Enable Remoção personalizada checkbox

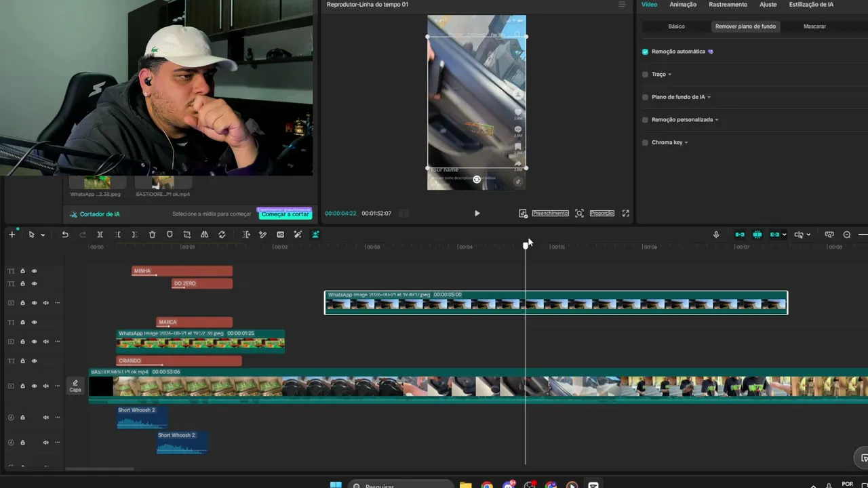645,120
